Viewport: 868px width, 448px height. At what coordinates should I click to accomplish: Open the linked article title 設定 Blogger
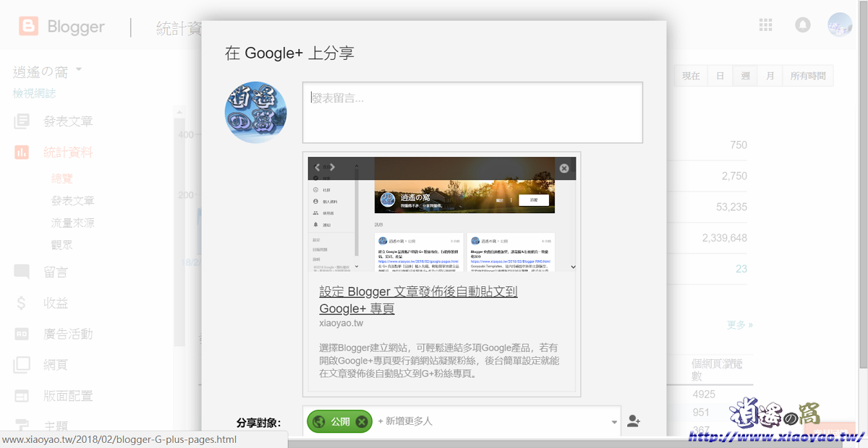(x=418, y=300)
